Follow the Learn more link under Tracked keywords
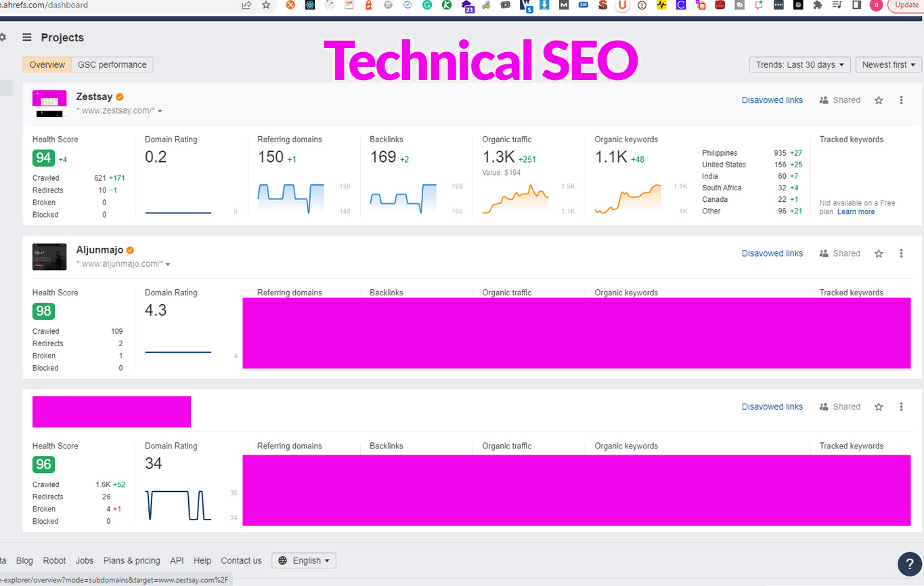Viewport: 924px width, 586px height. 856,212
